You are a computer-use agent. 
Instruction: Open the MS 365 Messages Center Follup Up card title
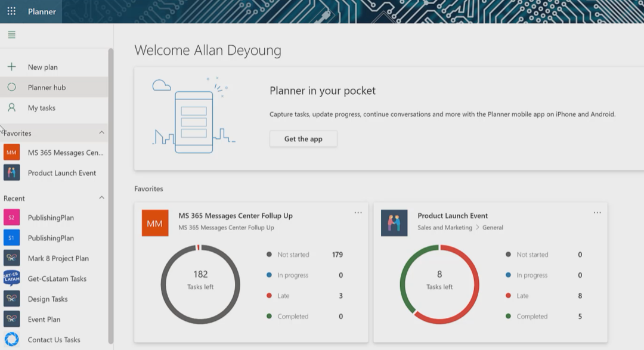point(236,216)
